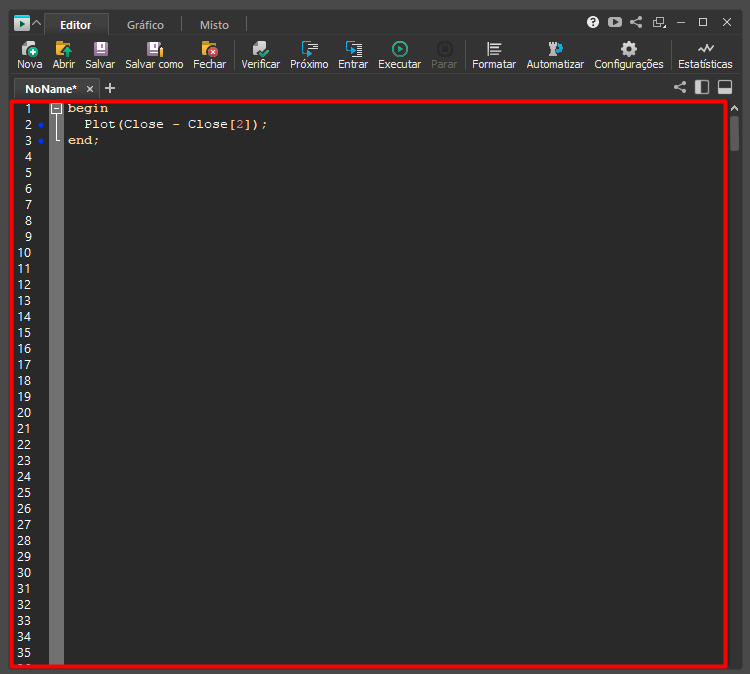Switch to the Editor tab

(76, 25)
